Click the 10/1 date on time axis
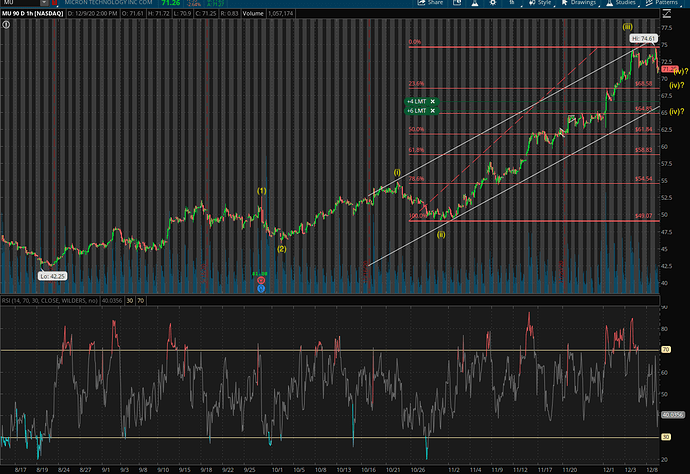Screen dimensions: 690x474 point(277,470)
